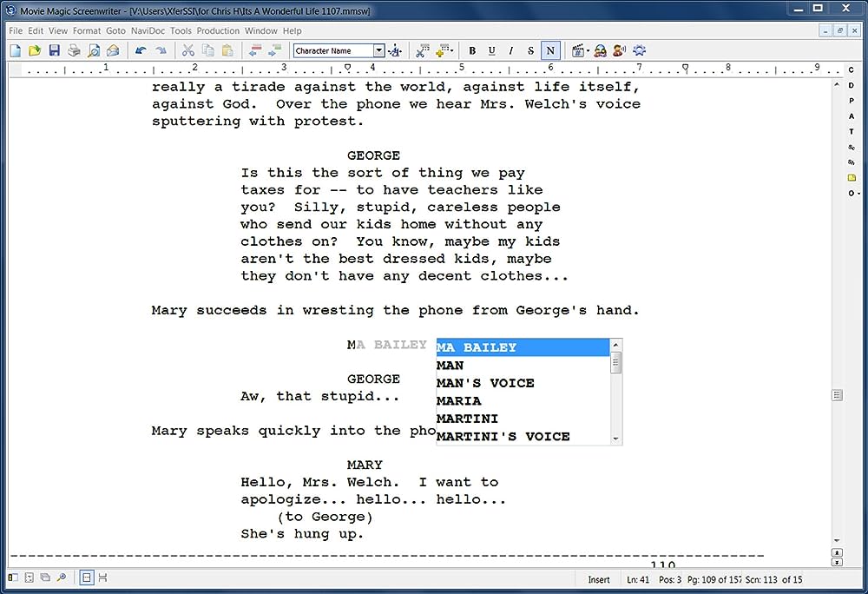This screenshot has height=594, width=868.
Task: Cut selection with the scissors icon
Action: (x=188, y=51)
